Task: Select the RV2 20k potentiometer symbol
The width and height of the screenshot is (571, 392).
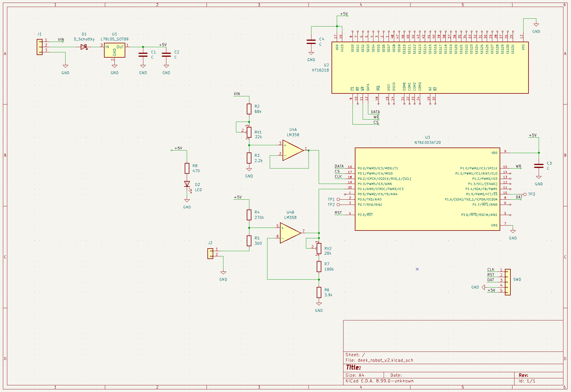Action: coord(319,249)
